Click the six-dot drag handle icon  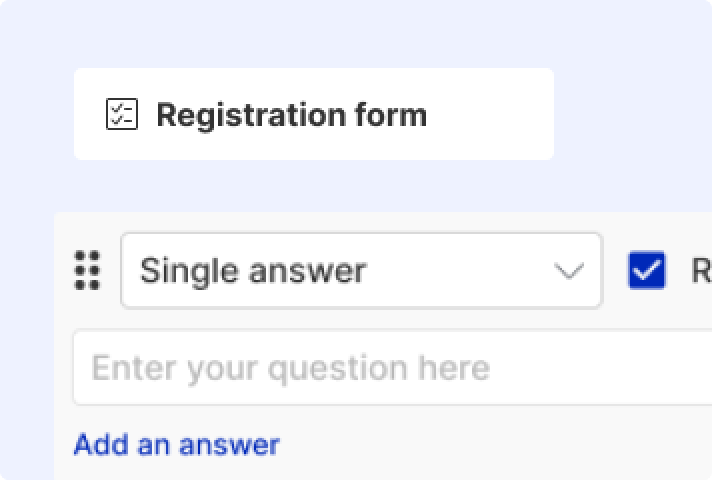click(x=87, y=270)
